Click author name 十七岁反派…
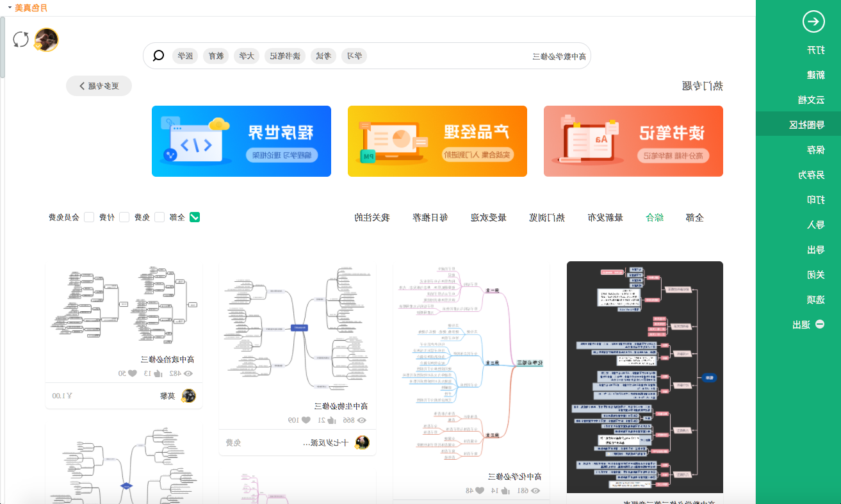Screen dimensions: 841x504 coord(327,443)
